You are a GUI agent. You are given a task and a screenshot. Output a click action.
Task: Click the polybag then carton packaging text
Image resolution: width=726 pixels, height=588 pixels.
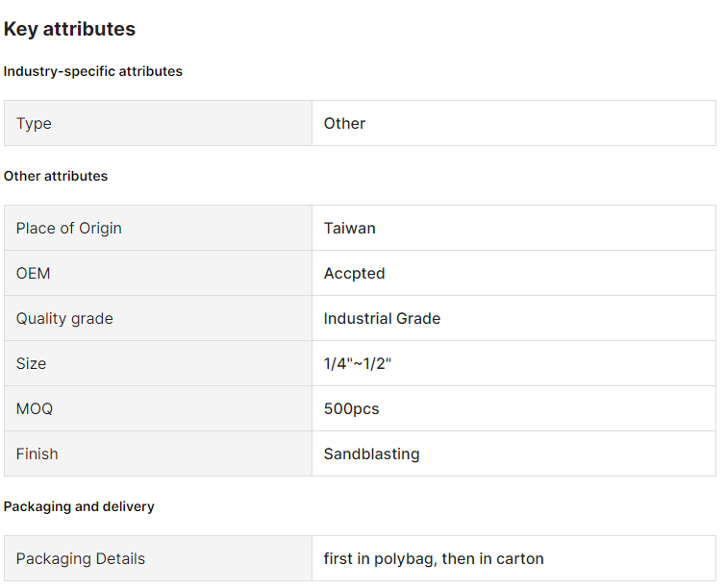434,558
